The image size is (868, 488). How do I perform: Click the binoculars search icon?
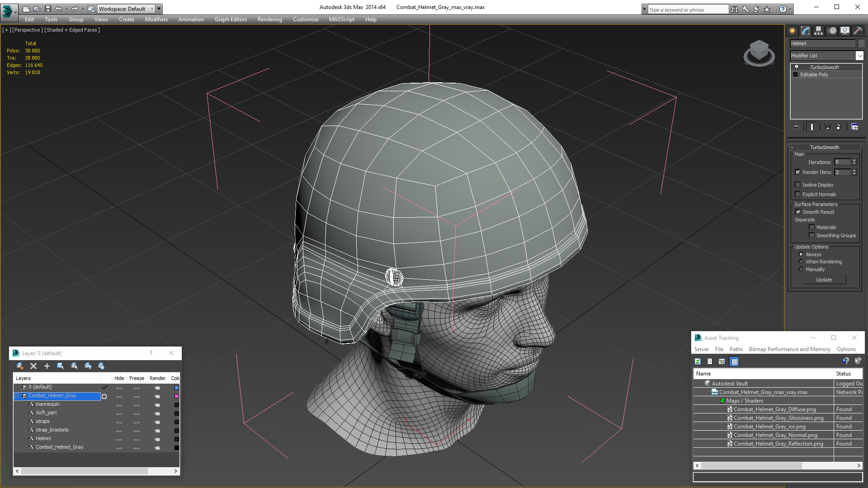pyautogui.click(x=735, y=9)
